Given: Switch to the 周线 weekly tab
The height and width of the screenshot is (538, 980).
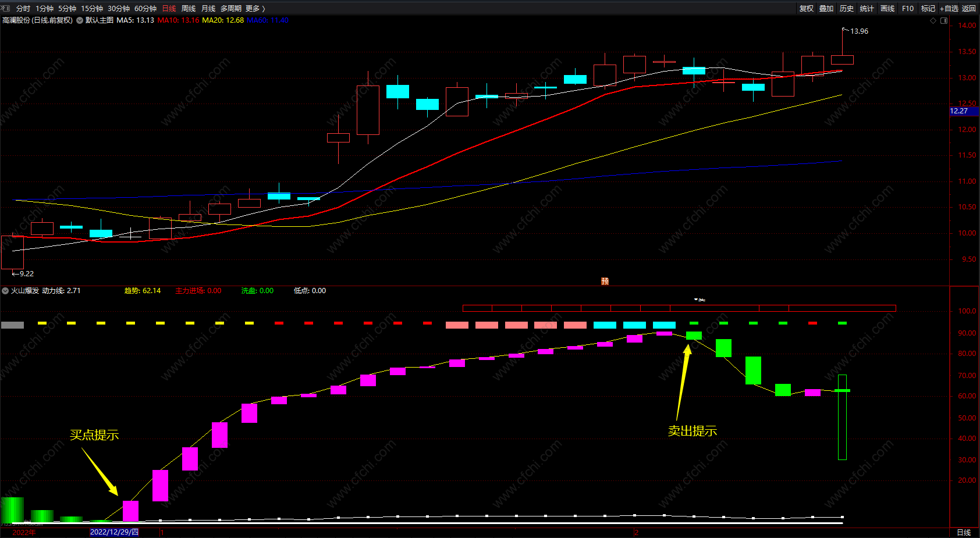Looking at the screenshot, I should [189, 9].
